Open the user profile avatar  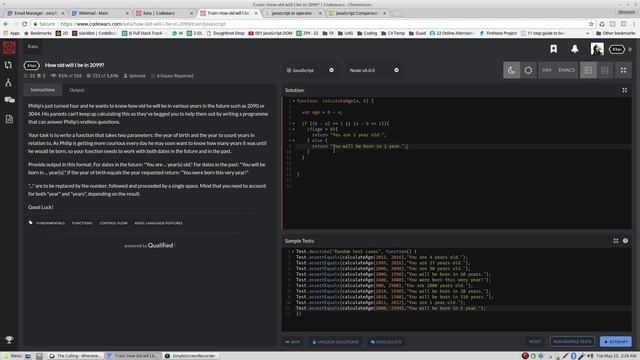[x=597, y=49]
